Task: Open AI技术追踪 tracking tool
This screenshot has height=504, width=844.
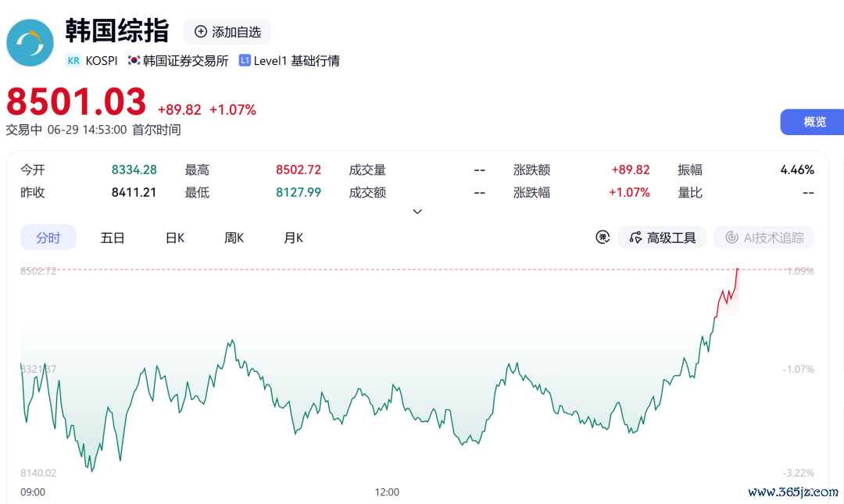Action: click(x=764, y=238)
